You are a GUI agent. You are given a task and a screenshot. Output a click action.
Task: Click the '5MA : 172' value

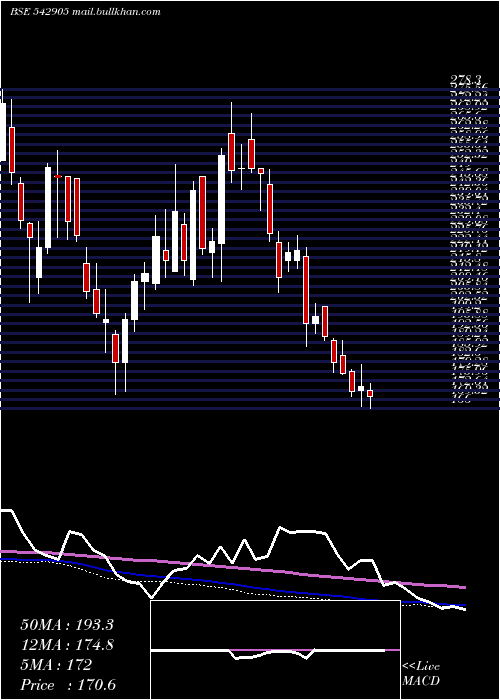point(56,665)
